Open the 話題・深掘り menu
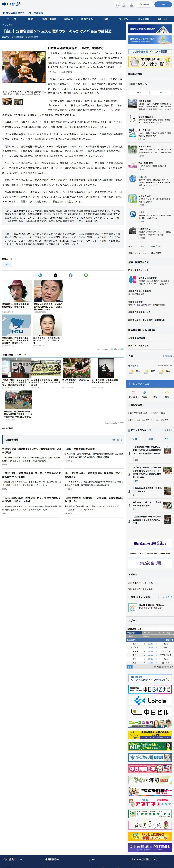This screenshot has height=868, width=174. coord(49,19)
